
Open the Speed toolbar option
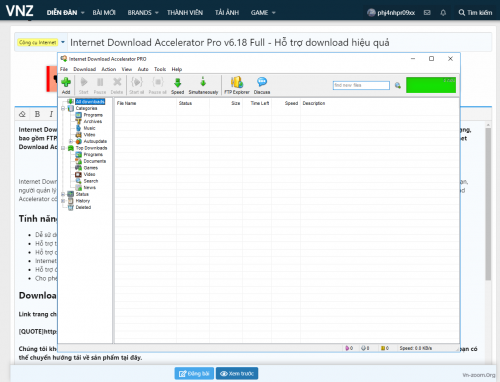177,85
